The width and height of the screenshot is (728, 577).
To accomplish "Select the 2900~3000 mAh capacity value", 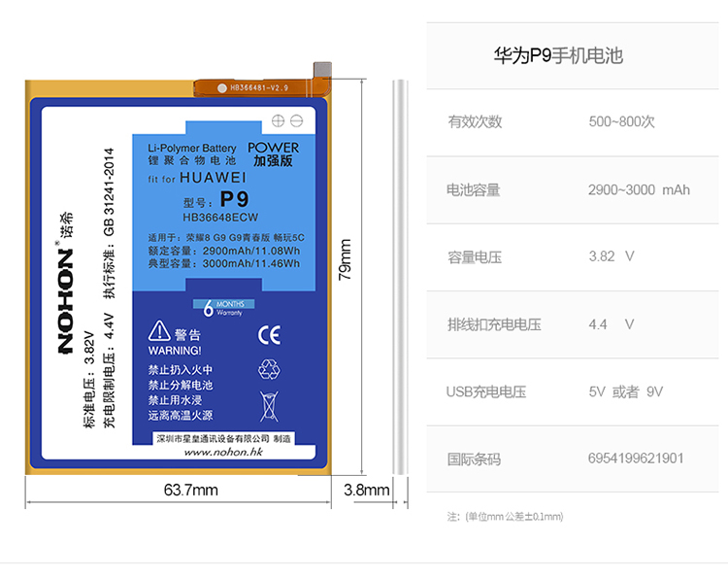I will [x=639, y=189].
